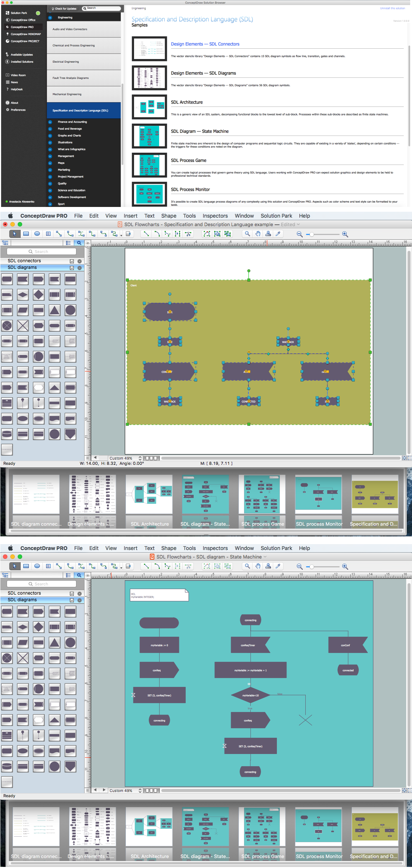Close SDL connectors library in the State Machine window
The width and height of the screenshot is (412, 868).
click(x=79, y=594)
